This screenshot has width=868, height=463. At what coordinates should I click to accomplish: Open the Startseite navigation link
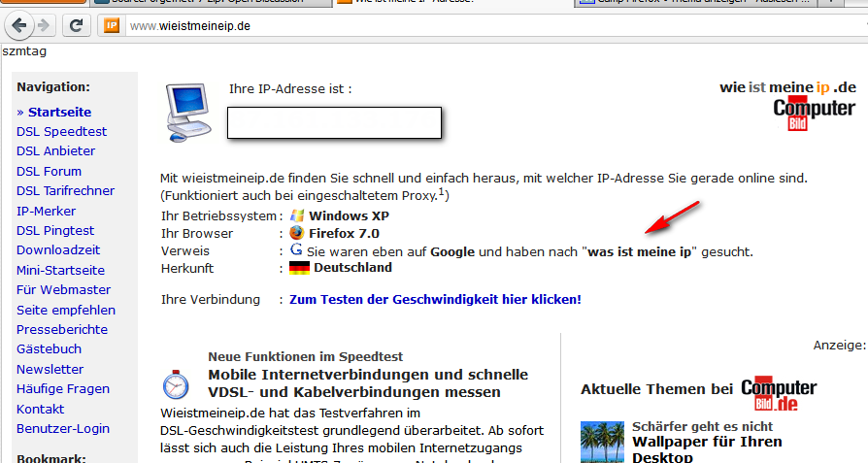pos(59,112)
